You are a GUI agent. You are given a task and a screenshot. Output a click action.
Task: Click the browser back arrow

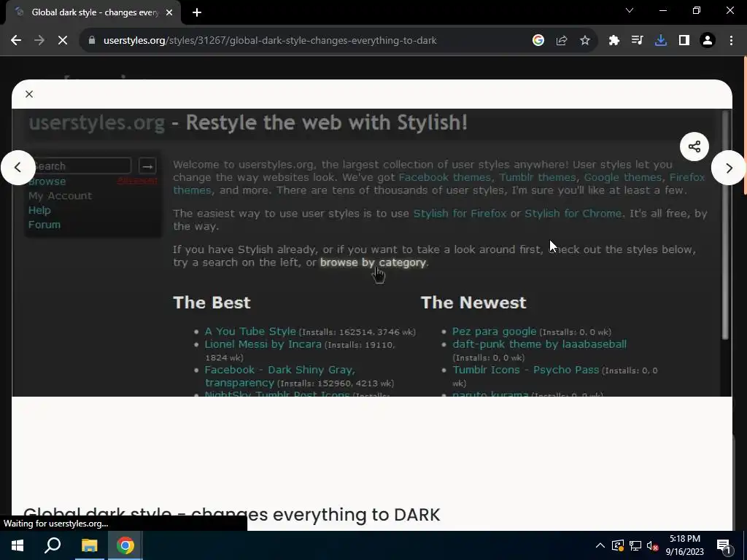[16, 41]
